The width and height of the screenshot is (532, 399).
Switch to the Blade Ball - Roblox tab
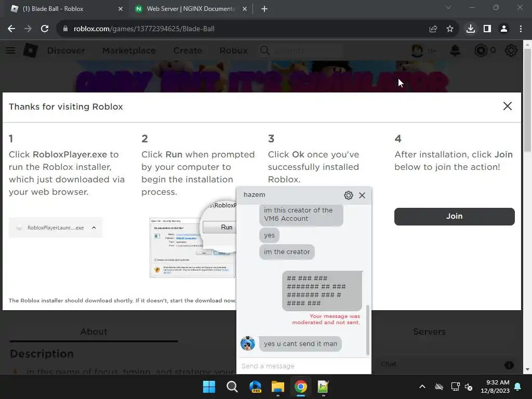coord(64,9)
